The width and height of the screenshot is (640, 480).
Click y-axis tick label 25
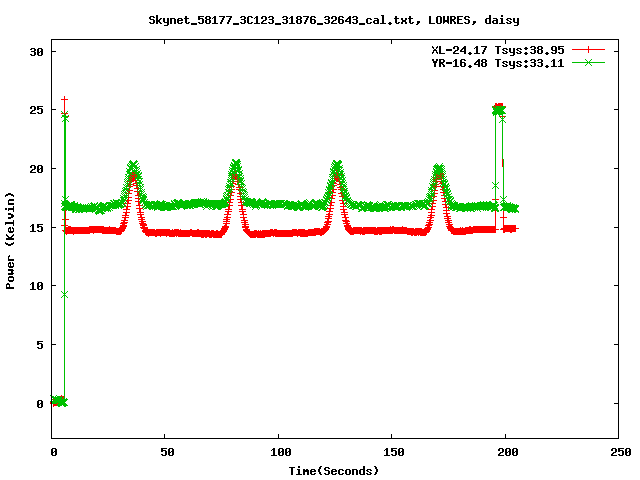point(36,110)
